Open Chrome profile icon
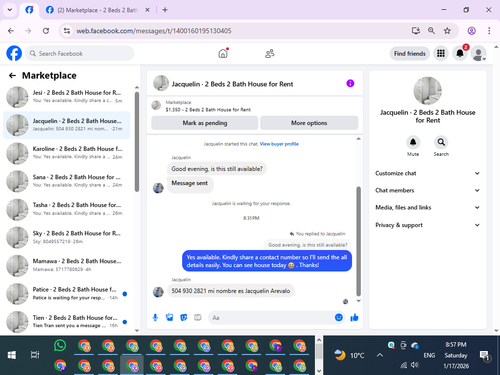 [x=471, y=31]
